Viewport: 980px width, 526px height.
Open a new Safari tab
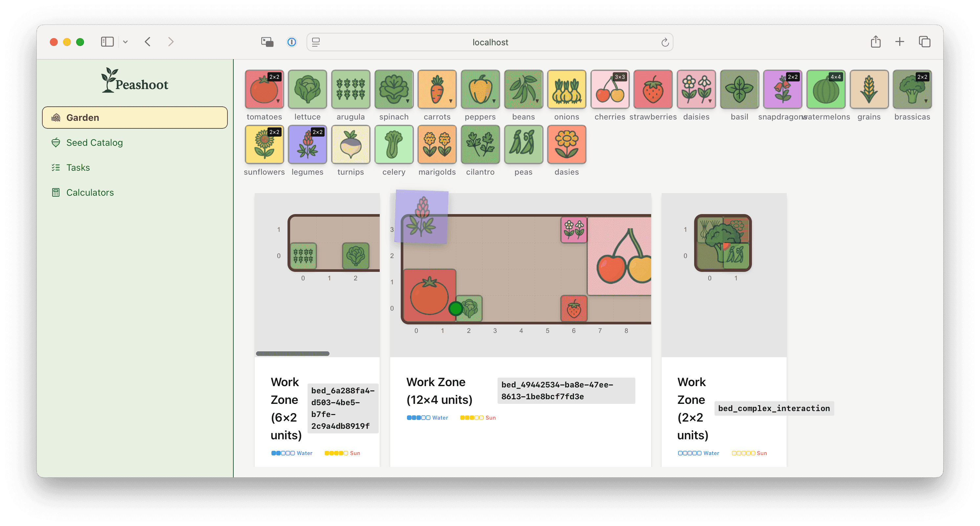[899, 41]
